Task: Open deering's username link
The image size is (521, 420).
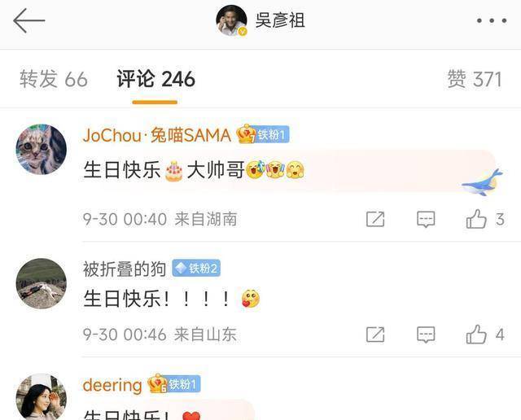Action: [x=112, y=385]
